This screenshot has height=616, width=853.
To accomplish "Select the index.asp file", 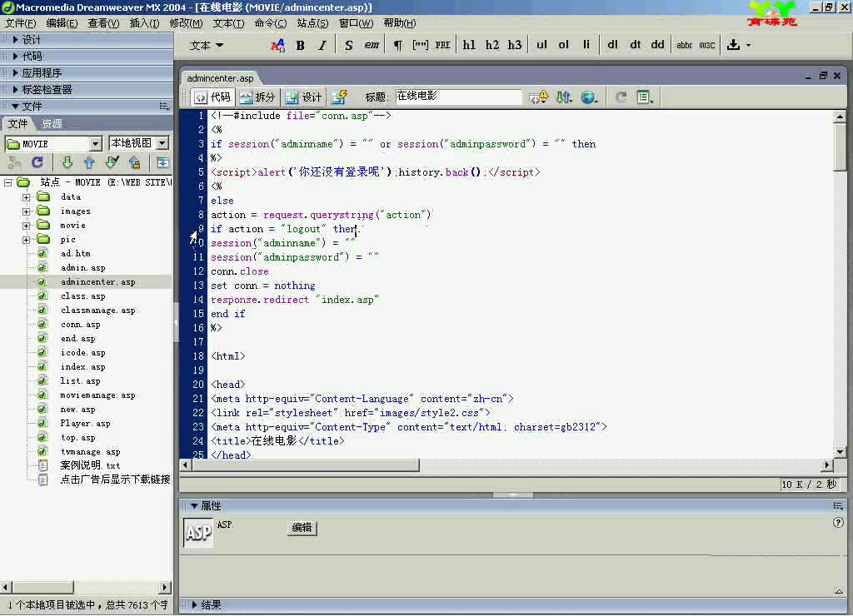I will coord(82,367).
